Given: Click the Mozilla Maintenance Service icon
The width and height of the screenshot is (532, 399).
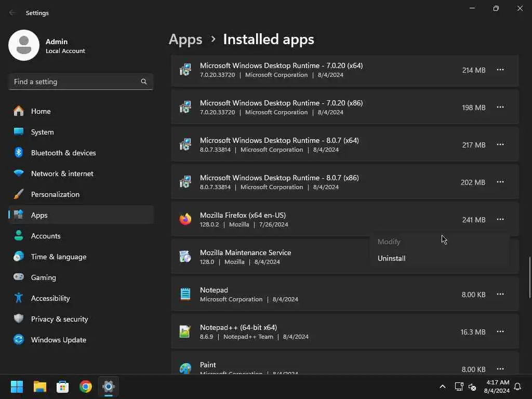Looking at the screenshot, I should click(x=185, y=257).
